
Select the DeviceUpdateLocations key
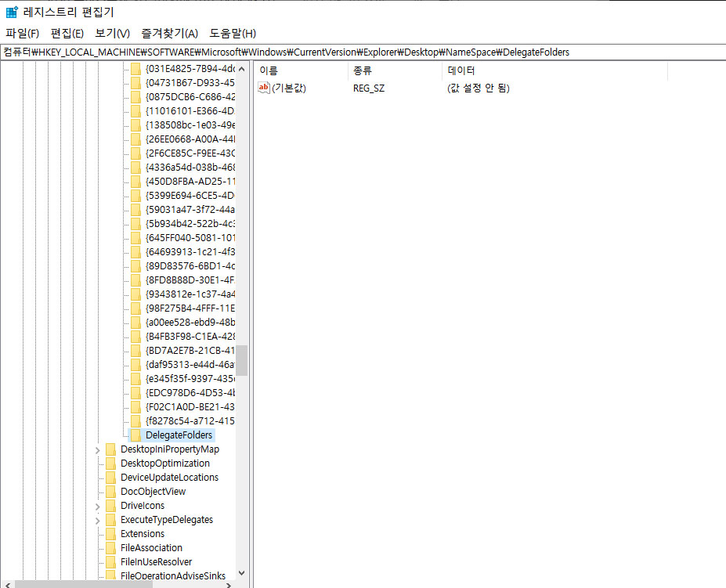(169, 478)
